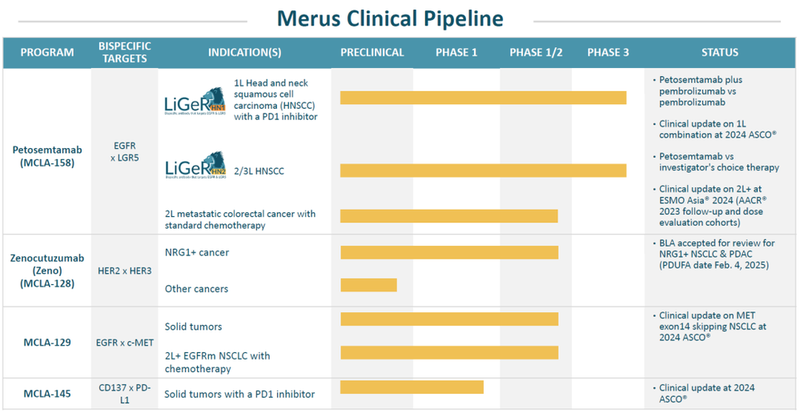Click the Petosemtamab (MCLA-158) program name
800x413 pixels.
click(x=45, y=157)
